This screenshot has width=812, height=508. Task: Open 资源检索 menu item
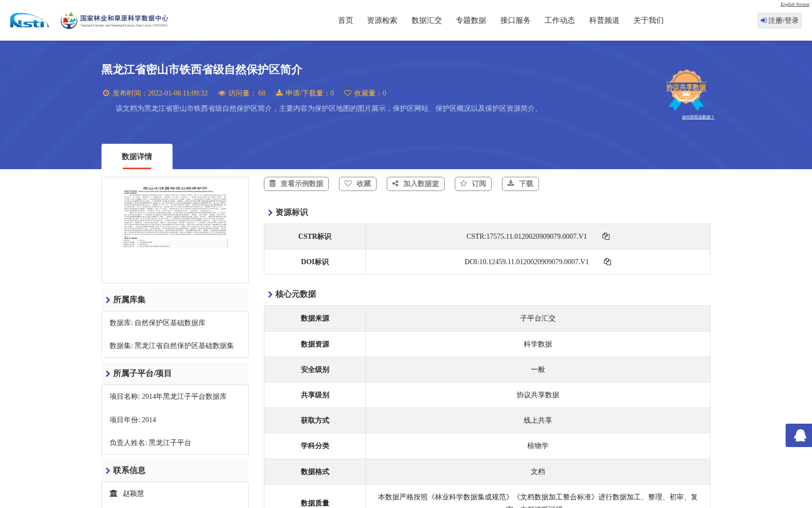(x=382, y=20)
